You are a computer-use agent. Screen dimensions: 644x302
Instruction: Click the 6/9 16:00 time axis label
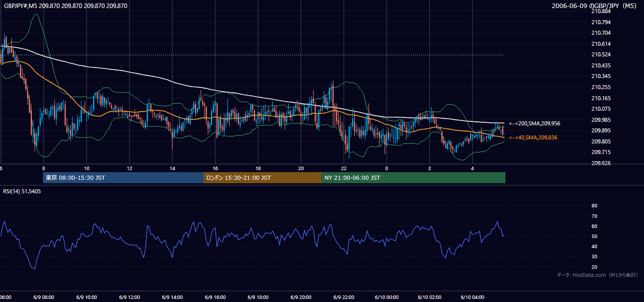[x=215, y=297]
